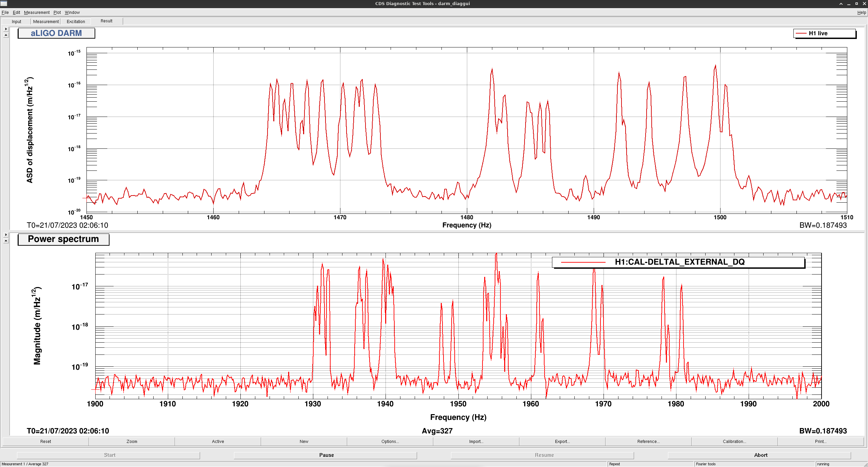868x467 pixels.
Task: Click the shade (caret up) titlebar button
Action: tap(841, 4)
